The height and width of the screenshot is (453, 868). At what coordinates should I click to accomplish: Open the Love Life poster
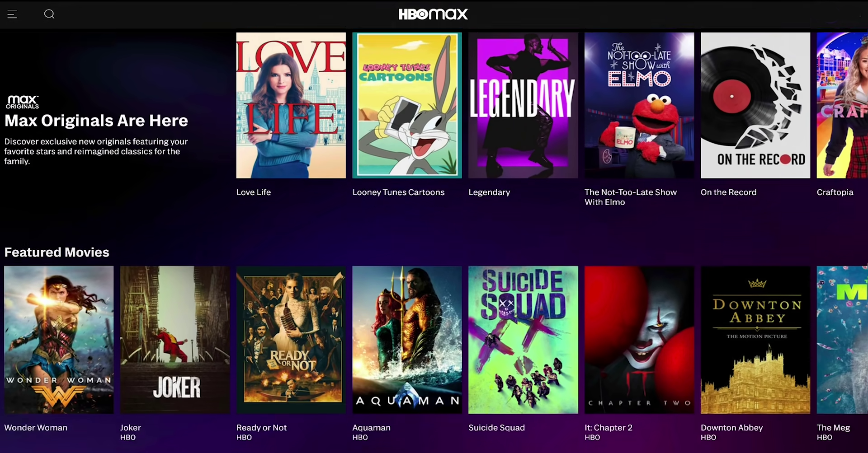tap(291, 105)
